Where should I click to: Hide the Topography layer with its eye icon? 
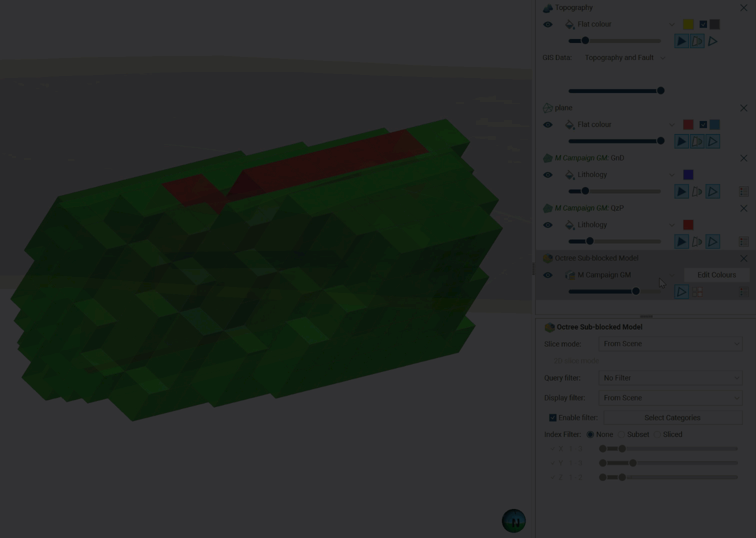click(548, 24)
